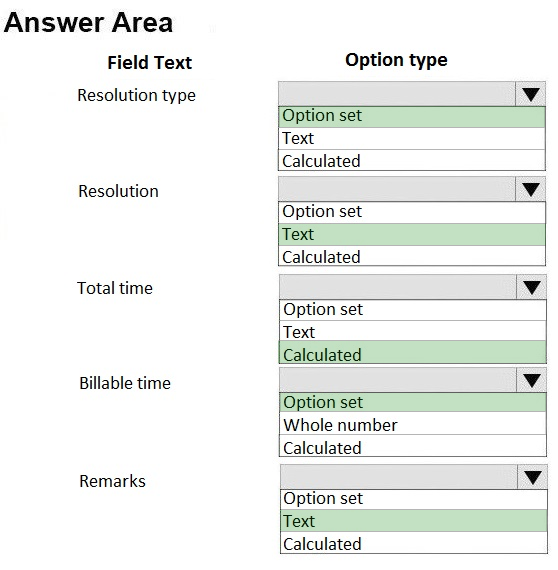Screen dimensions: 558x570
Task: Open the Total time dropdown arrow
Action: pos(531,287)
